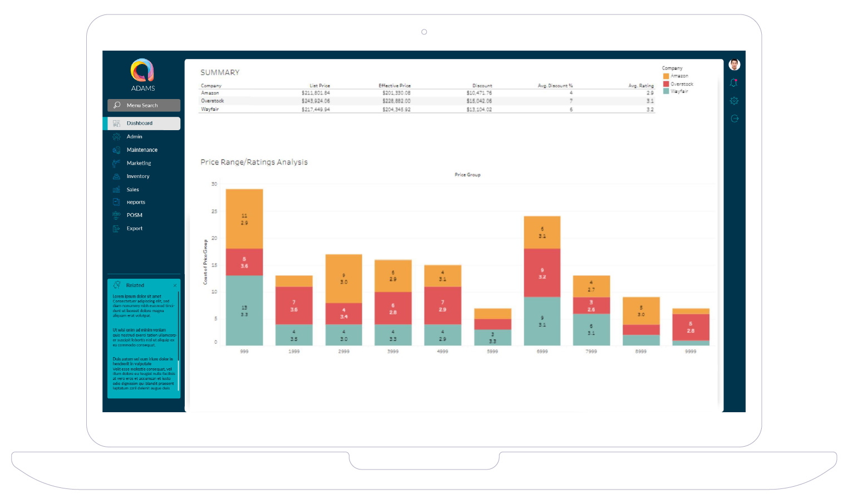Click the Menu Search field
The width and height of the screenshot is (848, 504).
coord(144,105)
